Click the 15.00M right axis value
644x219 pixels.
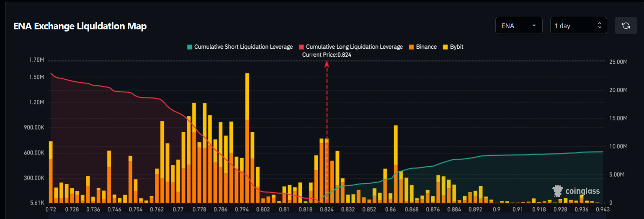pos(618,118)
